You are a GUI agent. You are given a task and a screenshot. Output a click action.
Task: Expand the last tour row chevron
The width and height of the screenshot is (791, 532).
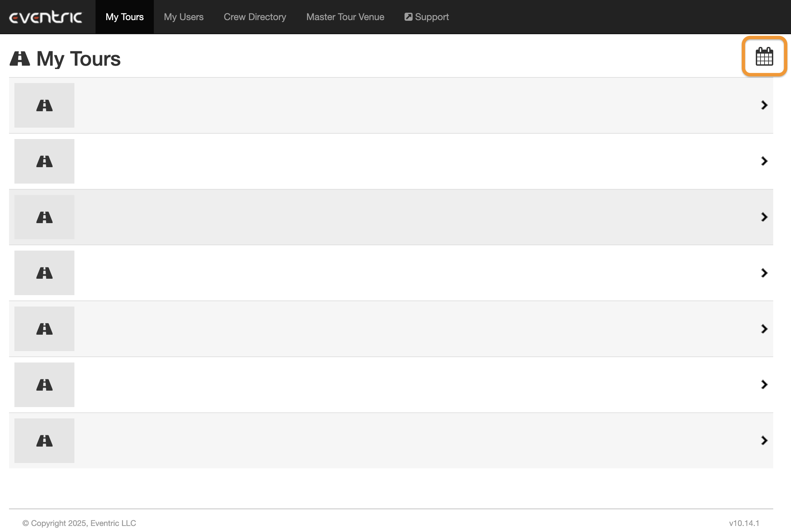tap(764, 441)
